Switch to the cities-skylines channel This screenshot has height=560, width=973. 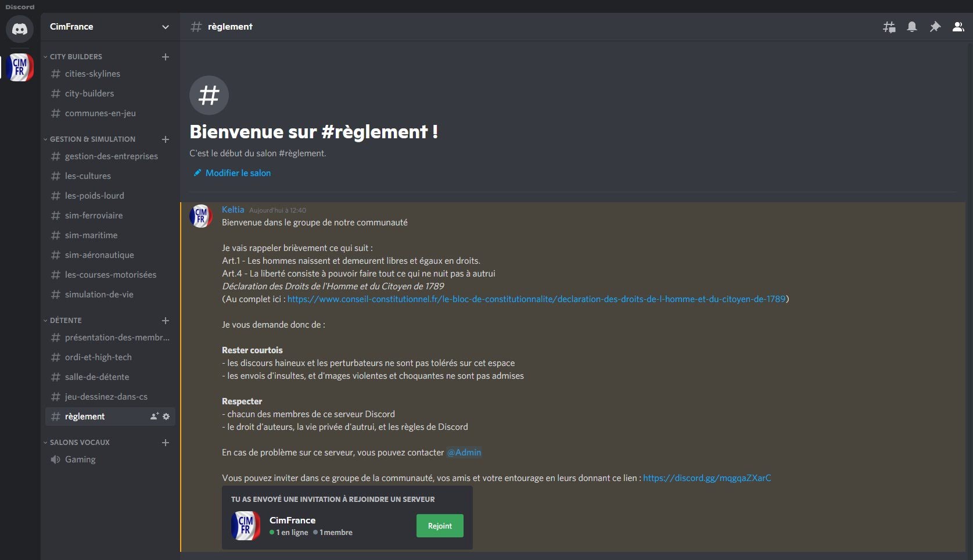click(92, 74)
